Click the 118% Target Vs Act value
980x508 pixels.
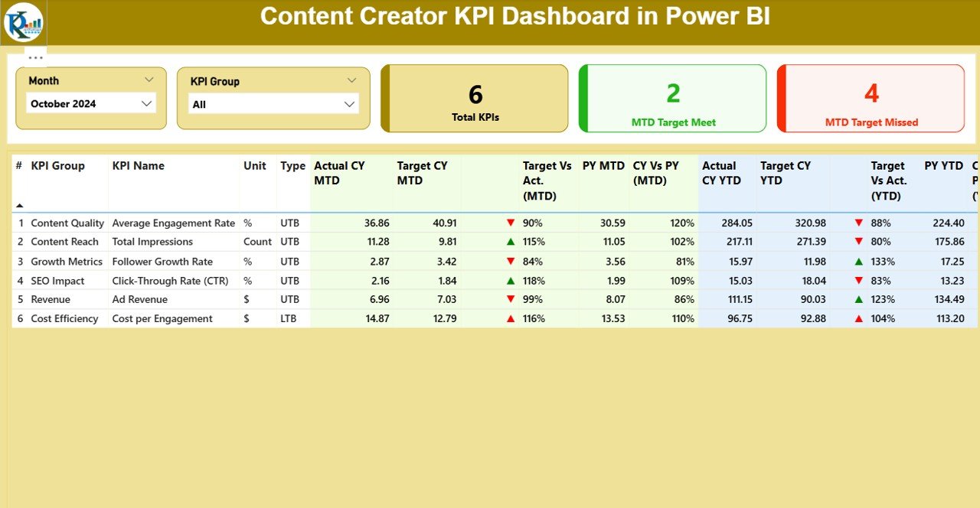[535, 281]
